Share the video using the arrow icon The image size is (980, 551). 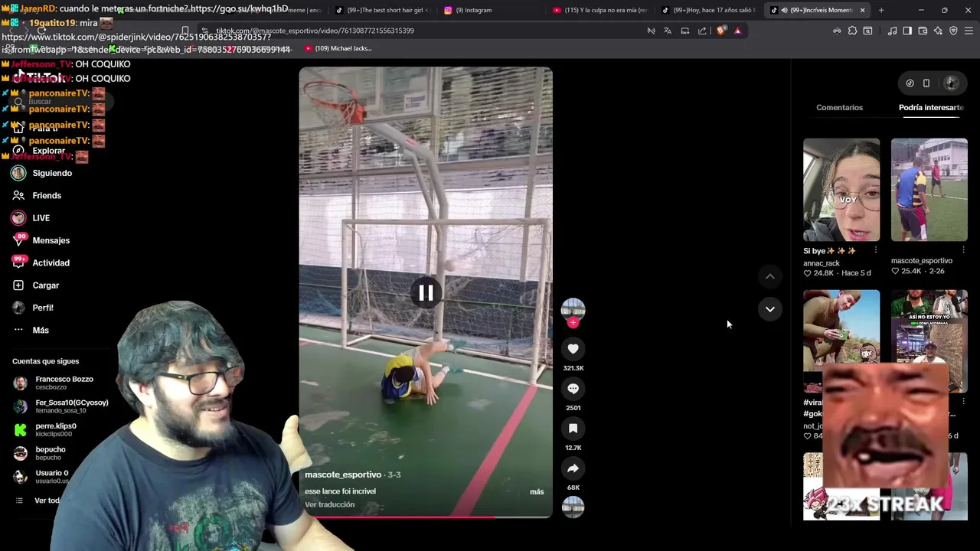(573, 468)
